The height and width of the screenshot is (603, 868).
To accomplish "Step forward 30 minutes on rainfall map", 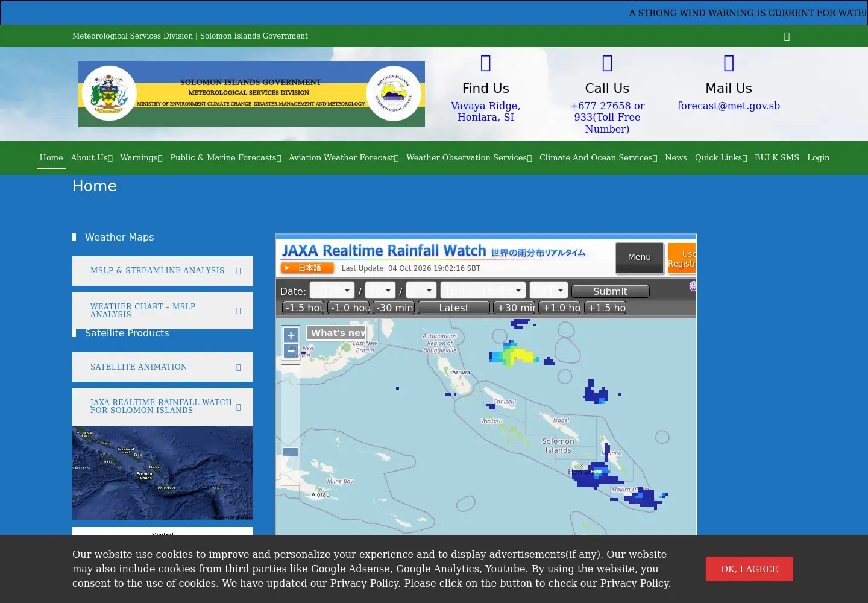I will 514,308.
